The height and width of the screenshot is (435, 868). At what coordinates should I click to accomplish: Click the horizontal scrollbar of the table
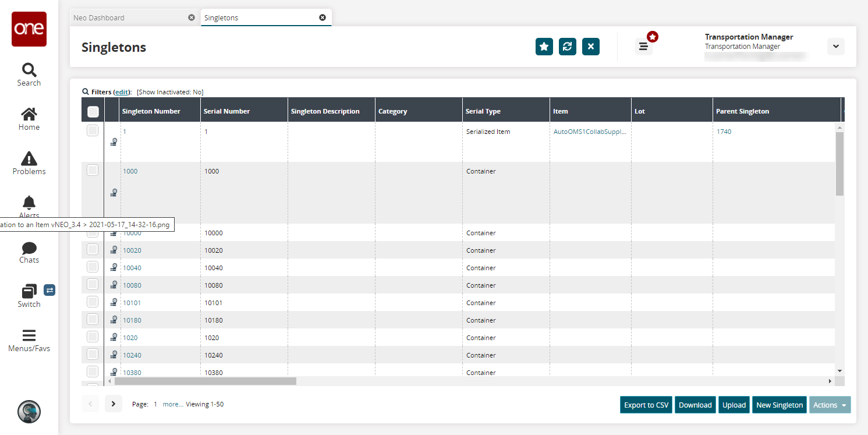[206, 381]
